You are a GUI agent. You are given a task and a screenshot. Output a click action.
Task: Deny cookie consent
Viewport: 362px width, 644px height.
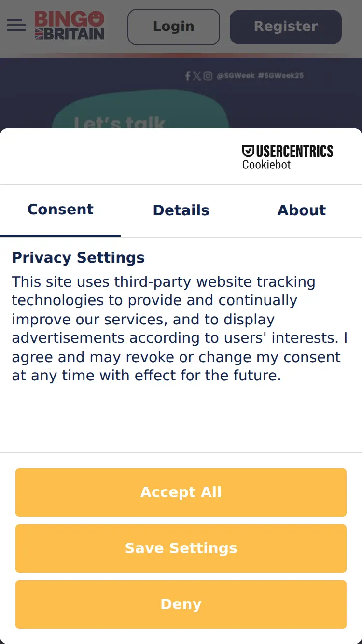point(181,604)
